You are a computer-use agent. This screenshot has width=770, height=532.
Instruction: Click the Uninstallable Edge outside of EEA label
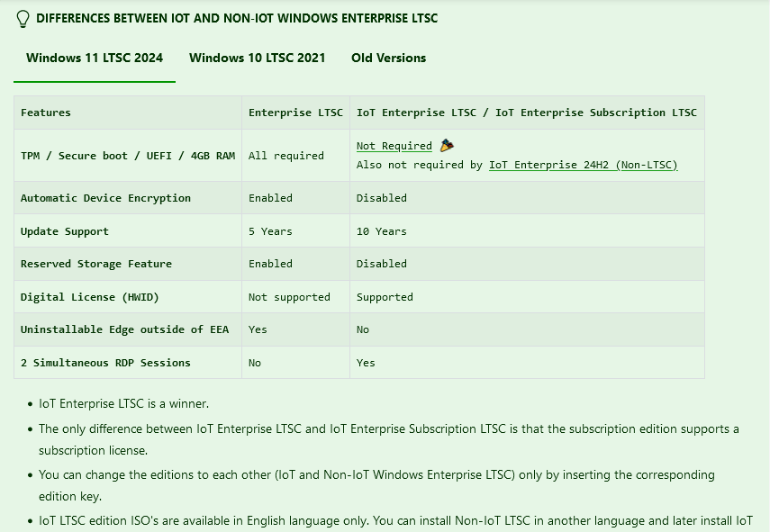125,329
